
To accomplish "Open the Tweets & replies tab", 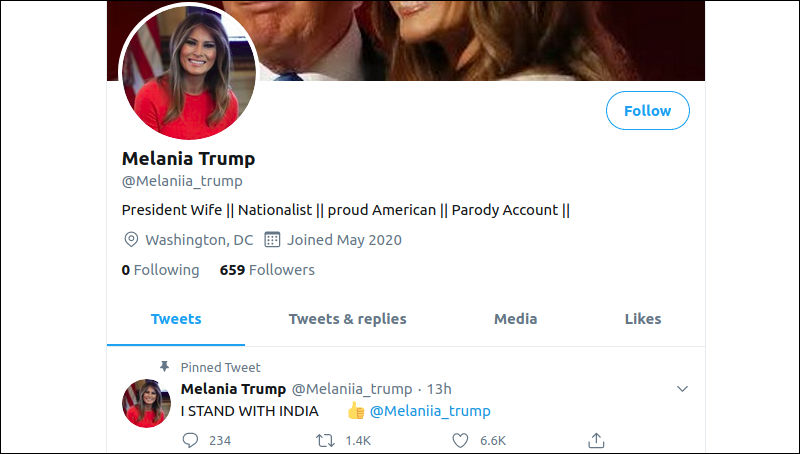I will point(347,319).
